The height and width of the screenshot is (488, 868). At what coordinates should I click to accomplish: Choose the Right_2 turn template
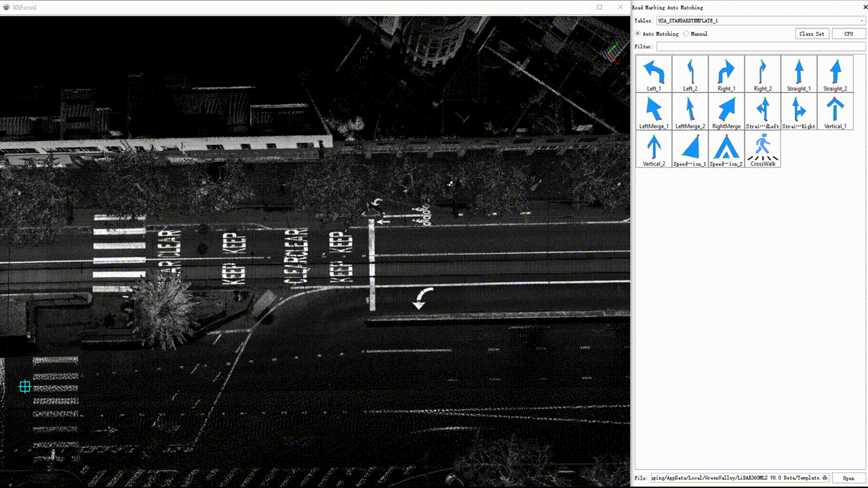(x=763, y=74)
